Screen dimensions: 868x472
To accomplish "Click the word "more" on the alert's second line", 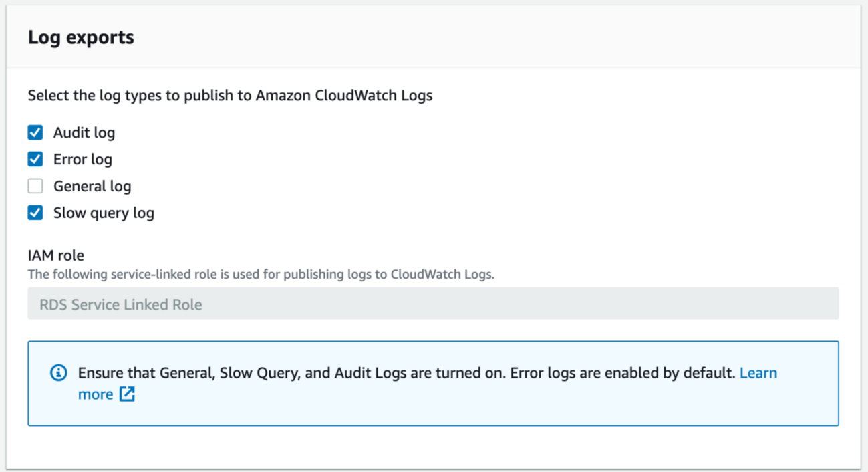I will 96,394.
